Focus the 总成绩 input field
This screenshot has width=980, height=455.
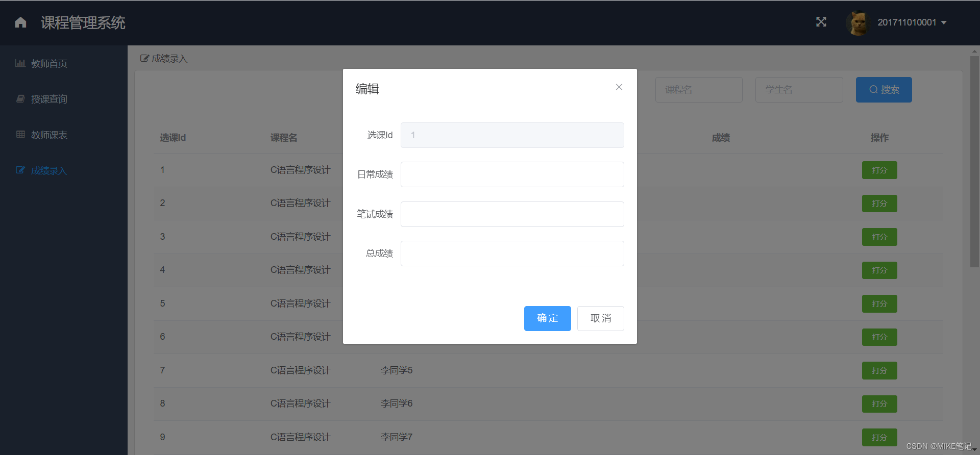(512, 254)
